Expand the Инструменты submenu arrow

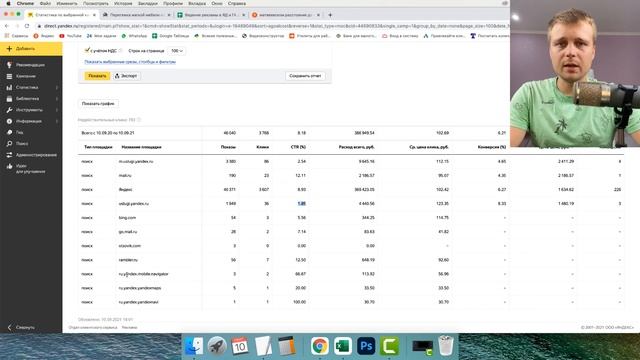[x=57, y=110]
